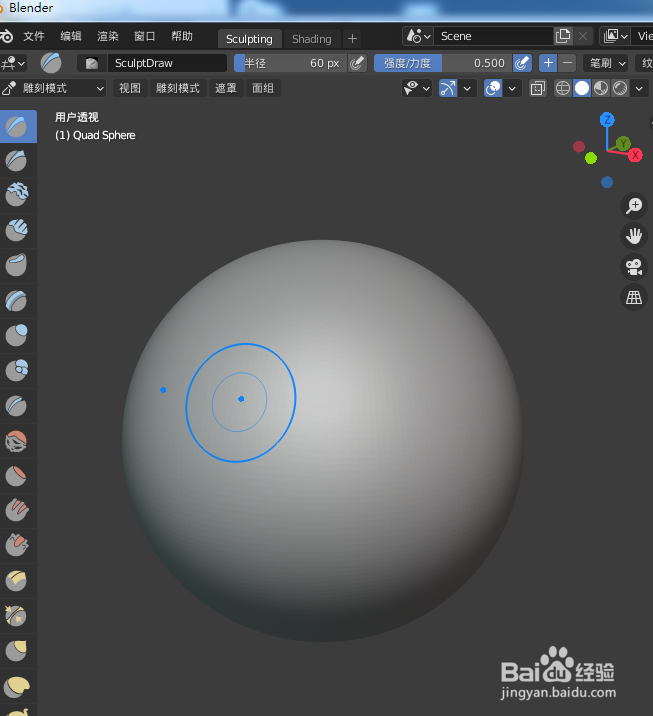
Task: Switch to wireframe viewport shading
Action: (563, 88)
